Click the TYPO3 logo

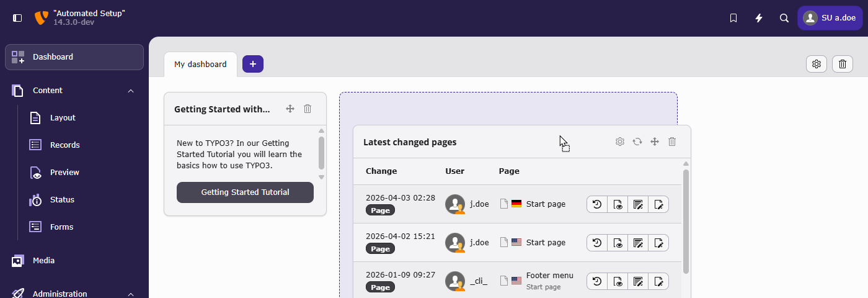click(42, 17)
